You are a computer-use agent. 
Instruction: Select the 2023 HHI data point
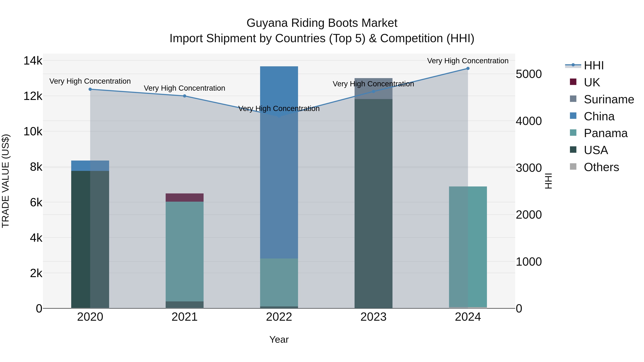click(x=374, y=91)
